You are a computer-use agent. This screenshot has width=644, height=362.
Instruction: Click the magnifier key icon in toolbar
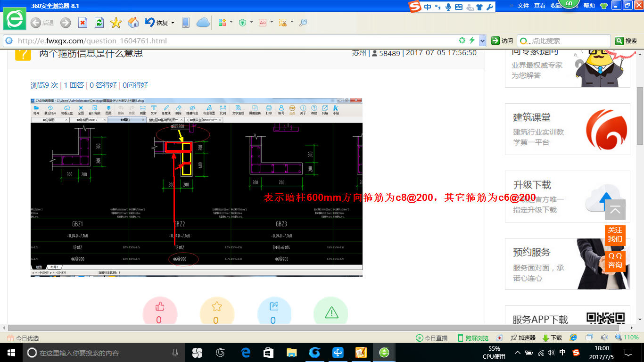pos(303,23)
